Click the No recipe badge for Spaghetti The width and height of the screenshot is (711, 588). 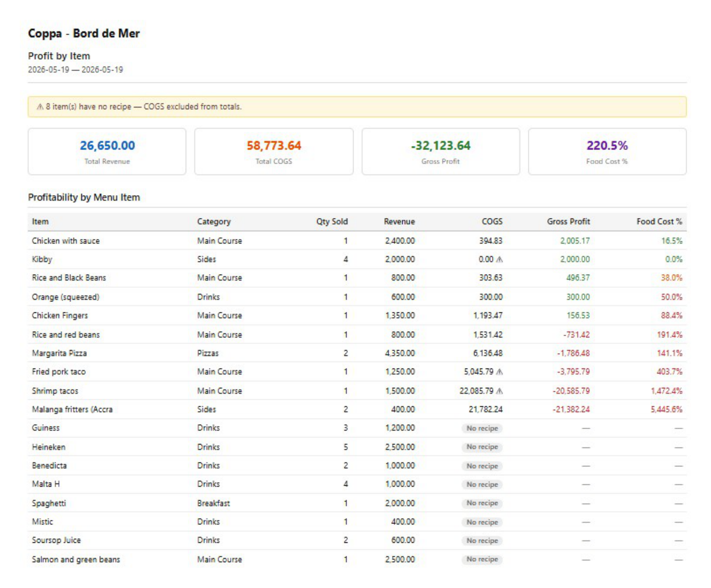click(482, 503)
